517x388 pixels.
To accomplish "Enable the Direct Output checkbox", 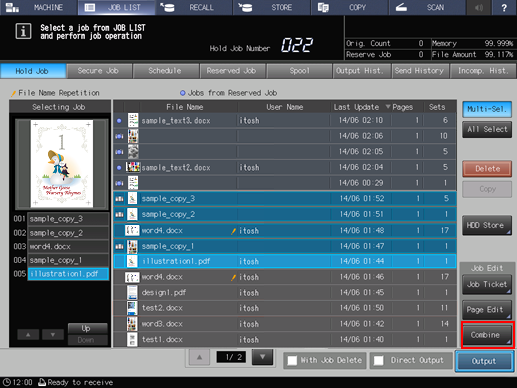I will [x=378, y=360].
